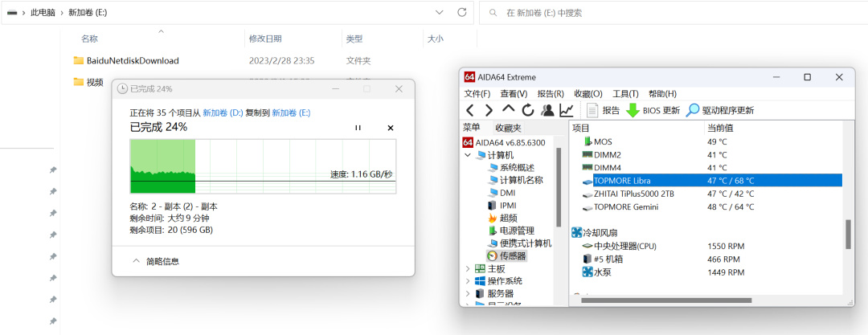Open the 帮助(H) menu
Viewport: 868px width, 335px height.
[x=662, y=93]
